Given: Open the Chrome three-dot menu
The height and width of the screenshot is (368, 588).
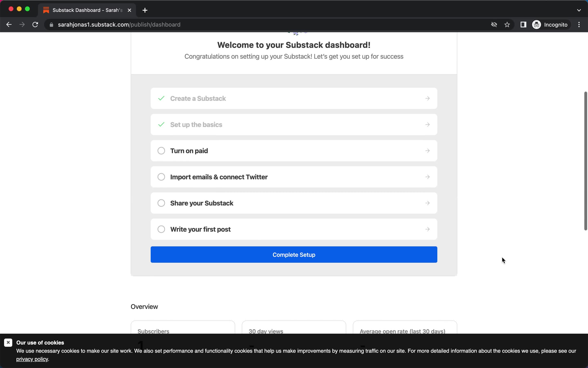Looking at the screenshot, I should click(579, 25).
